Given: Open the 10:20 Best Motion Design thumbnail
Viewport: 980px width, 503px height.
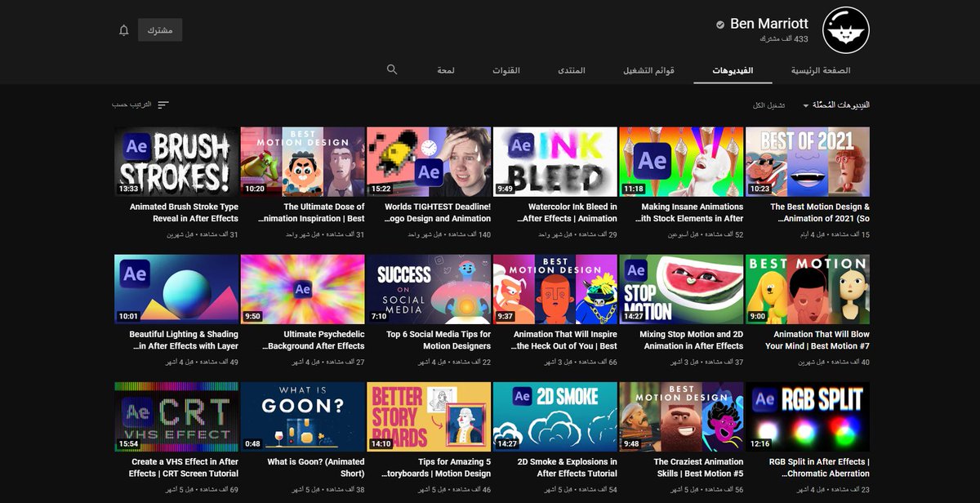Looking at the screenshot, I should (x=303, y=162).
